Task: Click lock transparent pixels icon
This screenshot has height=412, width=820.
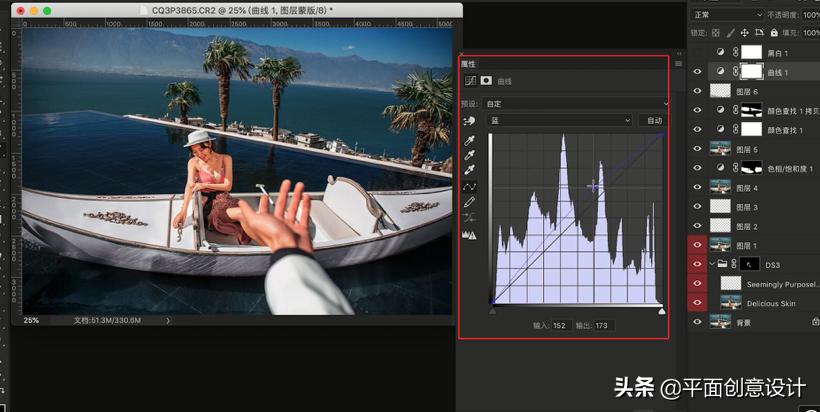Action: pos(716,33)
